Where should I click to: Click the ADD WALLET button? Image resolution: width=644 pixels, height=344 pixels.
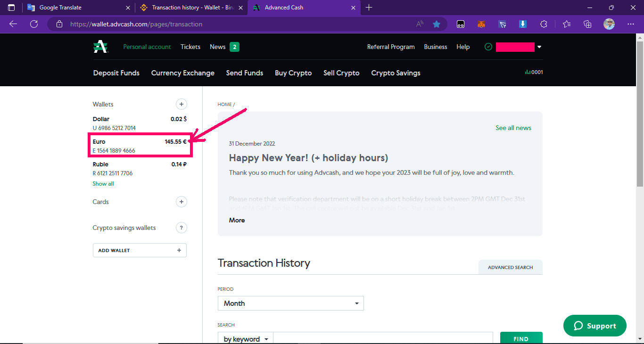[x=140, y=250]
